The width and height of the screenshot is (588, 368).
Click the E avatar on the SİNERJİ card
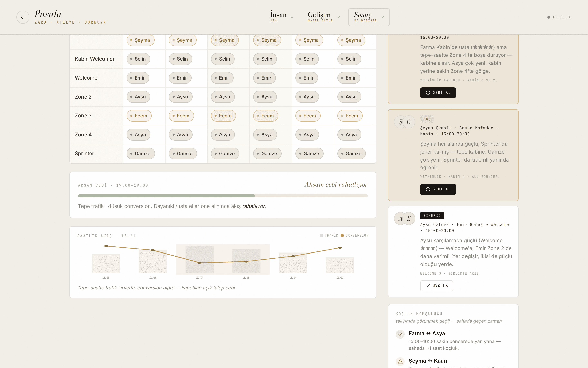409,218
